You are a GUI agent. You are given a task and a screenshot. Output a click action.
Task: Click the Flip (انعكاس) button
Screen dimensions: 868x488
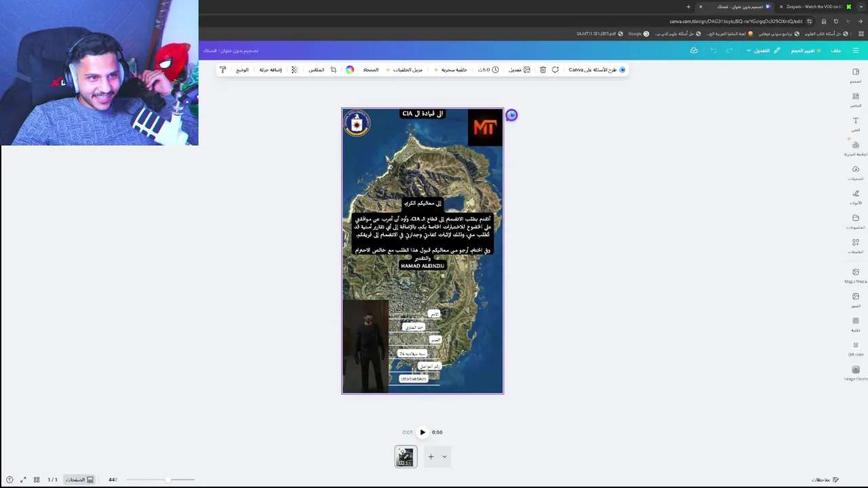(x=316, y=70)
